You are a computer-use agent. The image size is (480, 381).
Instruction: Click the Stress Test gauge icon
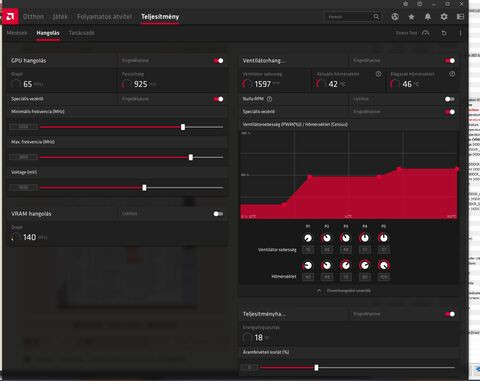(426, 33)
